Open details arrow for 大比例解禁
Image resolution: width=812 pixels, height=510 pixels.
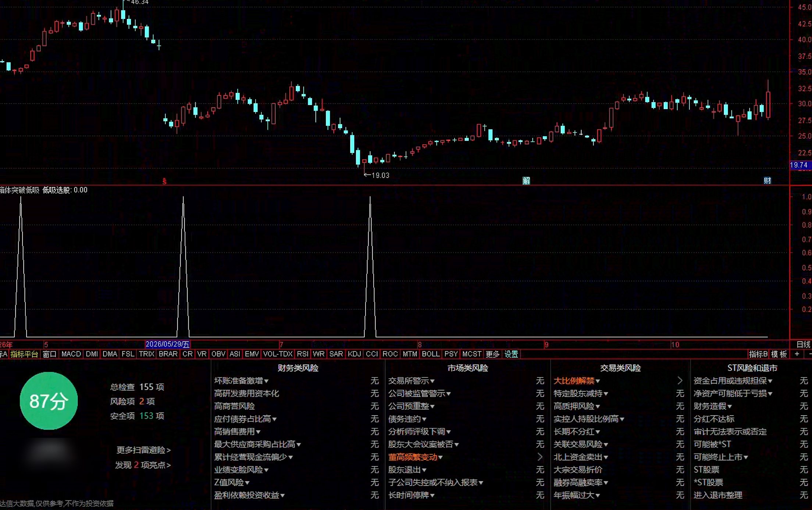pos(680,381)
